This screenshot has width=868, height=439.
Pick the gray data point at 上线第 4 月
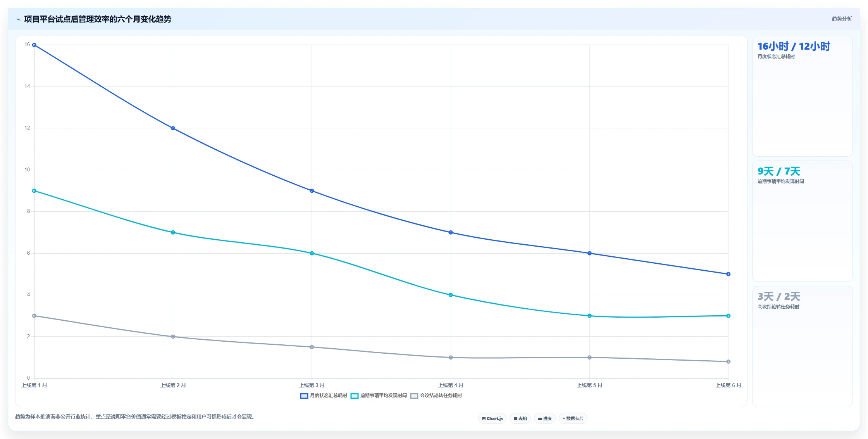451,358
